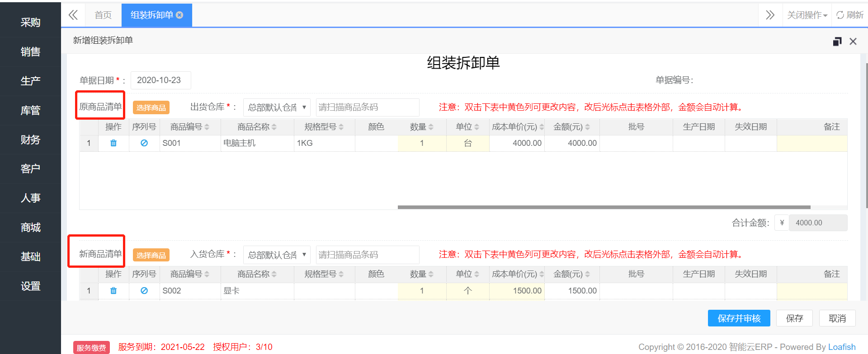Click the 电脑主机 product name cell
Viewport: 868px width, 354px height.
click(x=257, y=143)
